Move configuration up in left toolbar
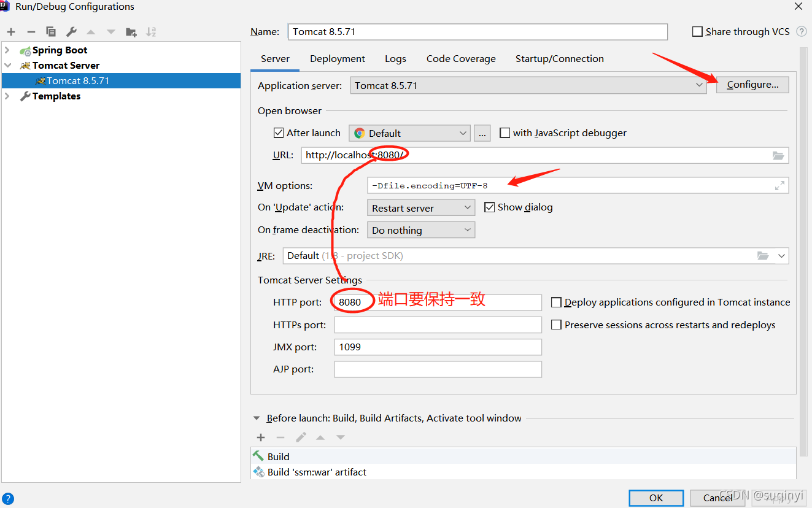The height and width of the screenshot is (508, 812). coord(91,32)
